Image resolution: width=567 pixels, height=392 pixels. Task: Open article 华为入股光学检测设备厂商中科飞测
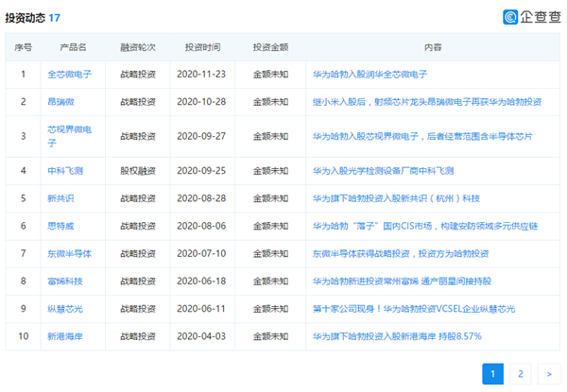(383, 171)
